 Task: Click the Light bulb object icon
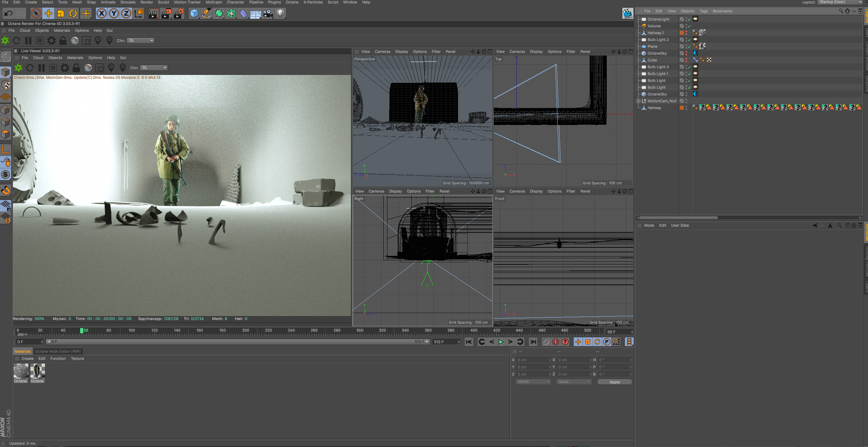[280, 13]
